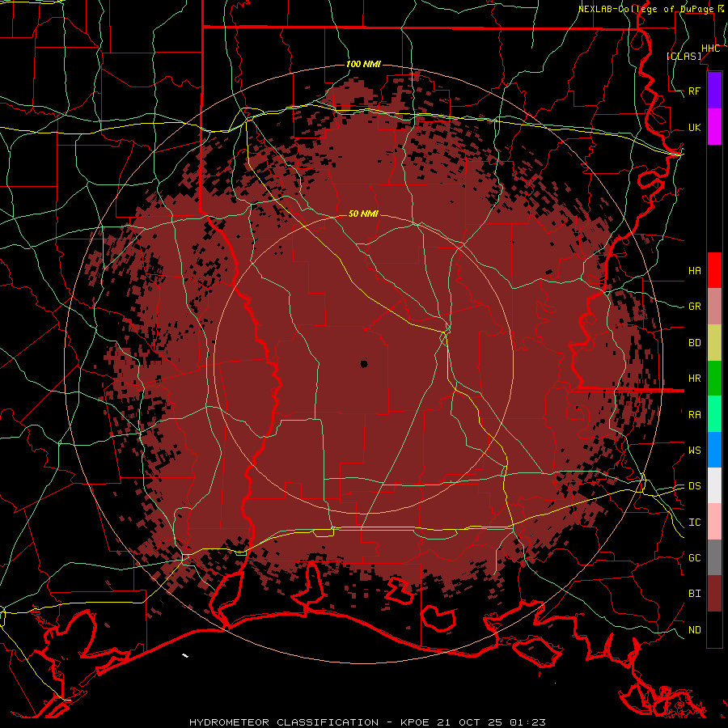The width and height of the screenshot is (728, 728).
Task: Click the 01:23 timestamp
Action: point(527,722)
